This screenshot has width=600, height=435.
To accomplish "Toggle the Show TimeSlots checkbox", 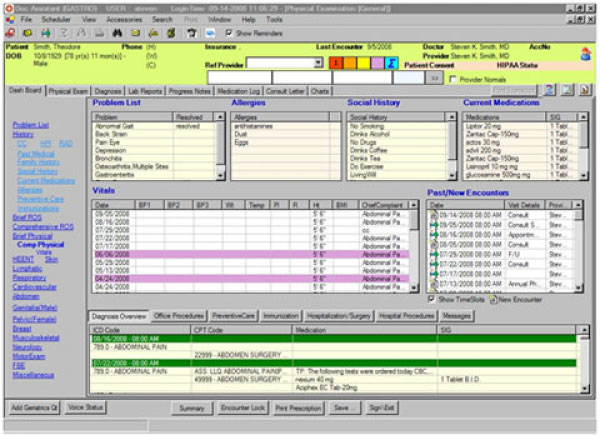I will pos(431,299).
